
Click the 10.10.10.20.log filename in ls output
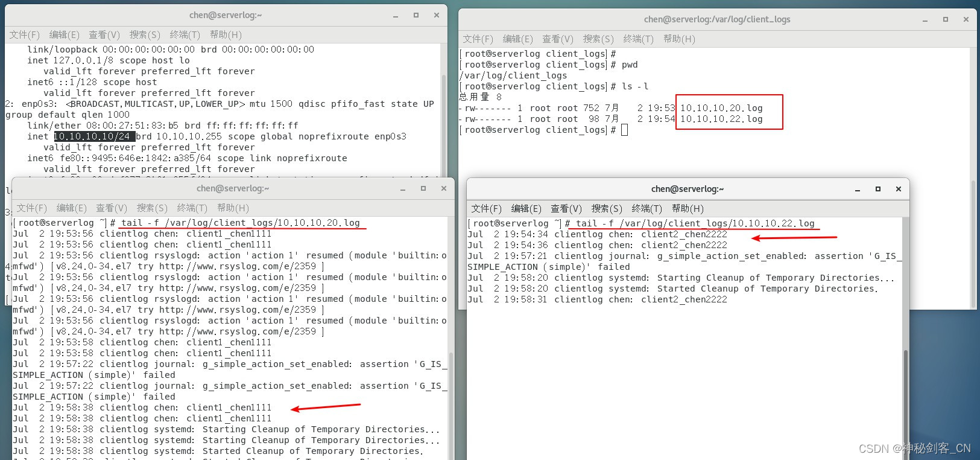[721, 108]
